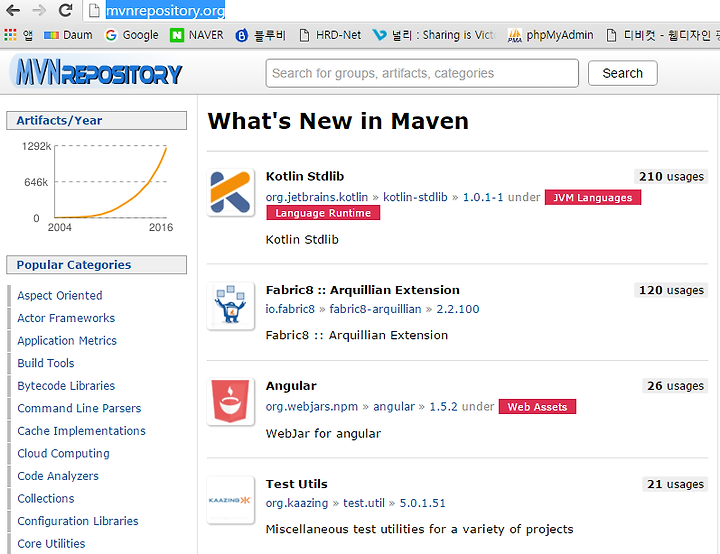Open the io.fabric8 group link

[290, 309]
